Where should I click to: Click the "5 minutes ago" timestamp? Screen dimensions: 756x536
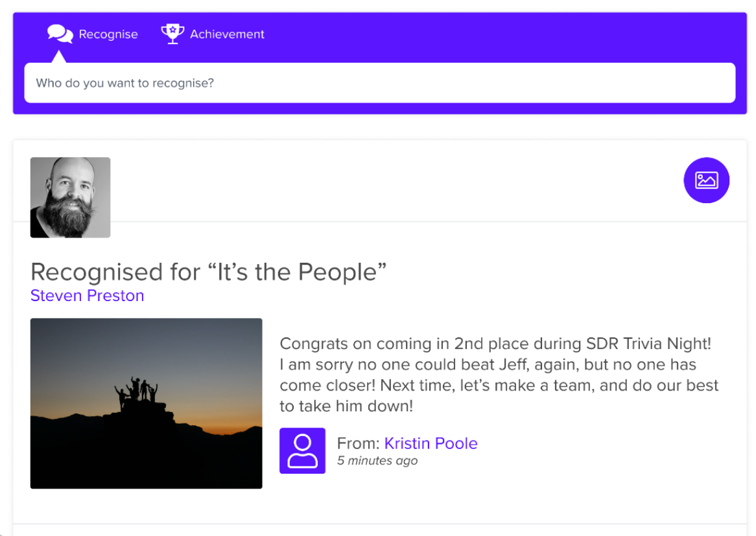(377, 461)
